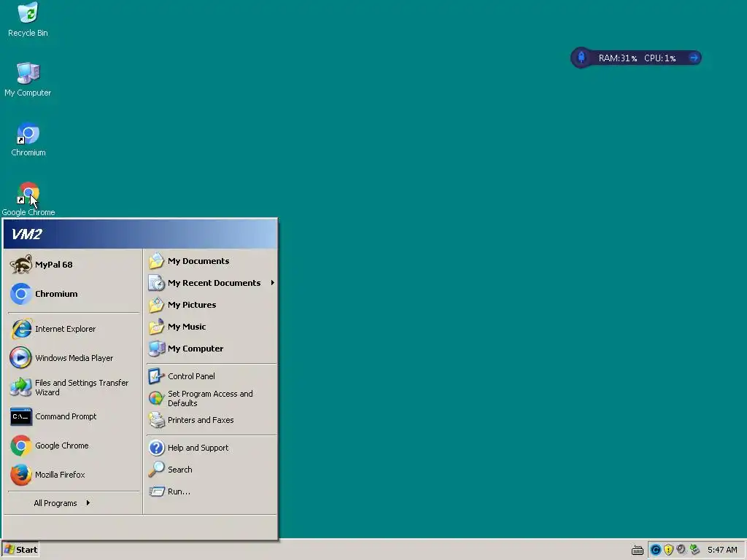Select the My Computer desktop icon
The width and height of the screenshot is (747, 560).
click(28, 79)
